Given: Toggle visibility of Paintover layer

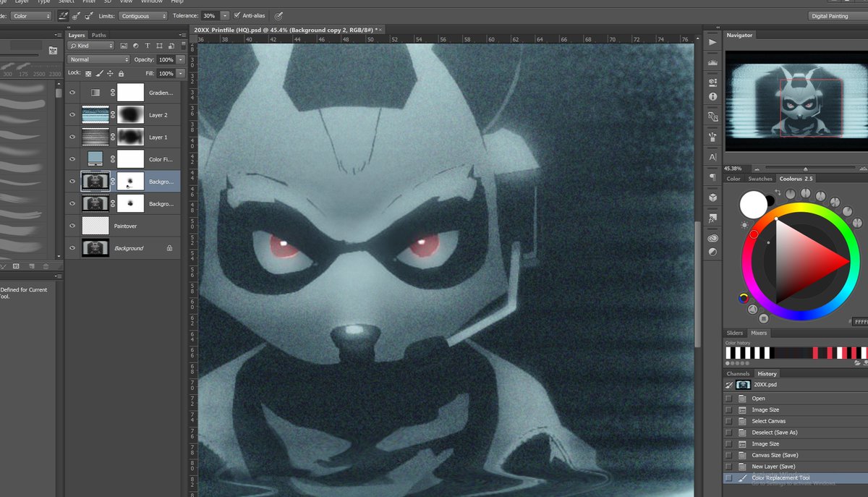Looking at the screenshot, I should pyautogui.click(x=72, y=226).
